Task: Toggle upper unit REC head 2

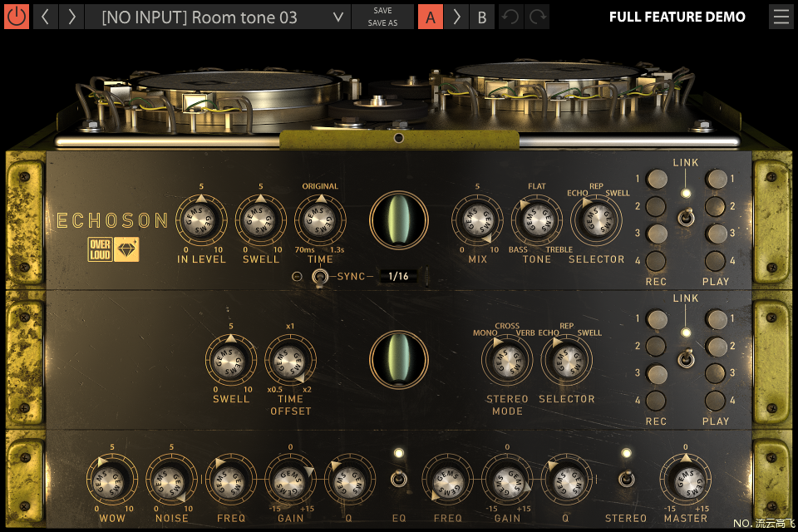Action: point(656,207)
